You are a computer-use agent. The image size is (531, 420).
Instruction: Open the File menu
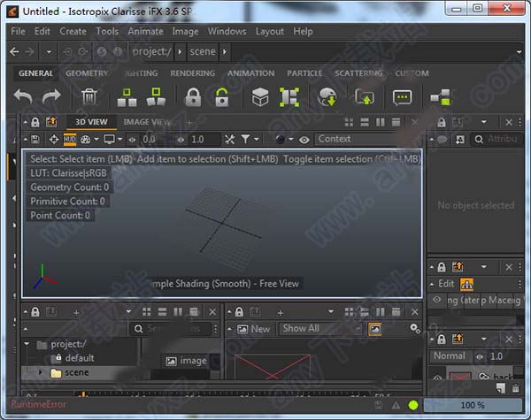(x=18, y=32)
